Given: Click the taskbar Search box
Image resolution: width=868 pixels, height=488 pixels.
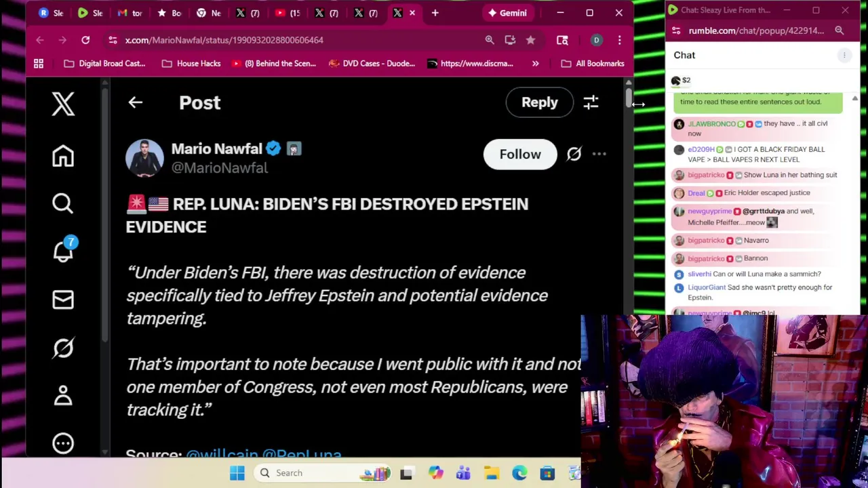Looking at the screenshot, I should pos(324,473).
